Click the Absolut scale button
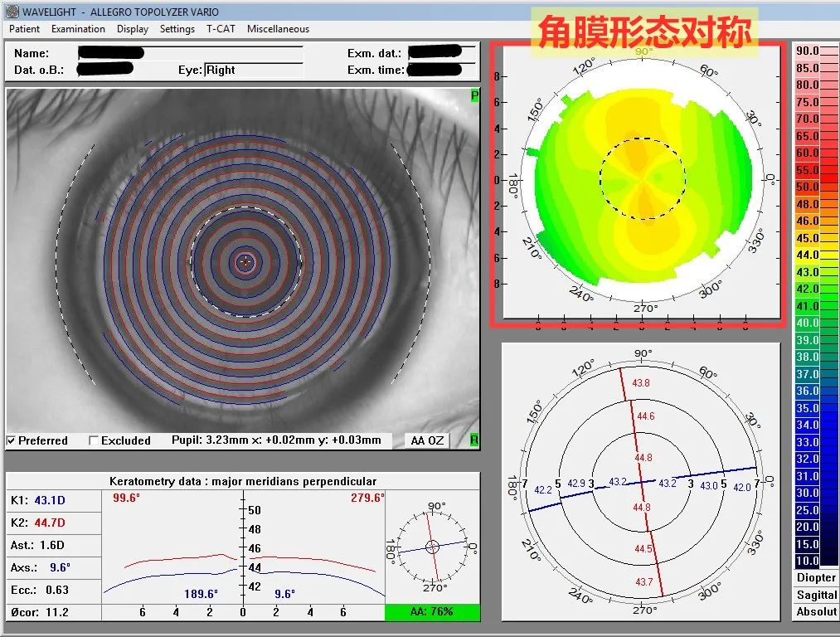 (816, 612)
